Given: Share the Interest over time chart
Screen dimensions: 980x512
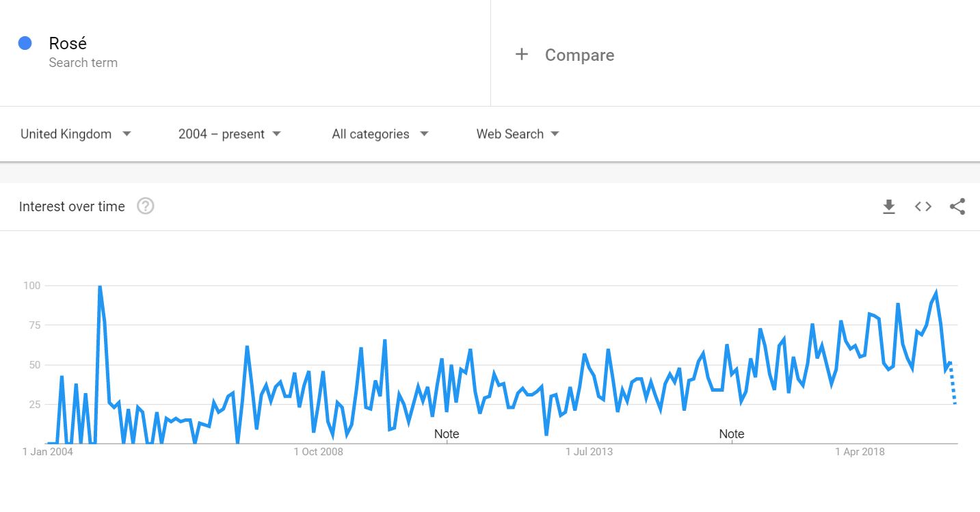Looking at the screenshot, I should pyautogui.click(x=957, y=206).
